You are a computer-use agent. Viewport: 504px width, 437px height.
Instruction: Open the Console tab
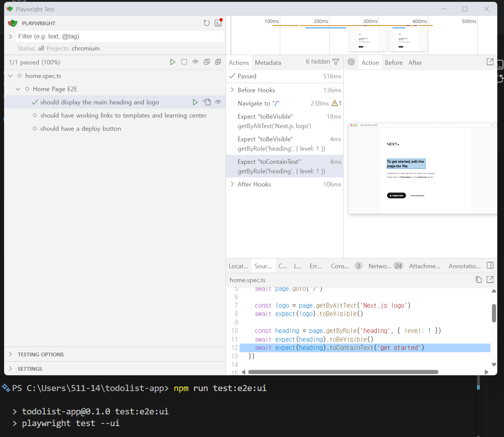point(347,266)
